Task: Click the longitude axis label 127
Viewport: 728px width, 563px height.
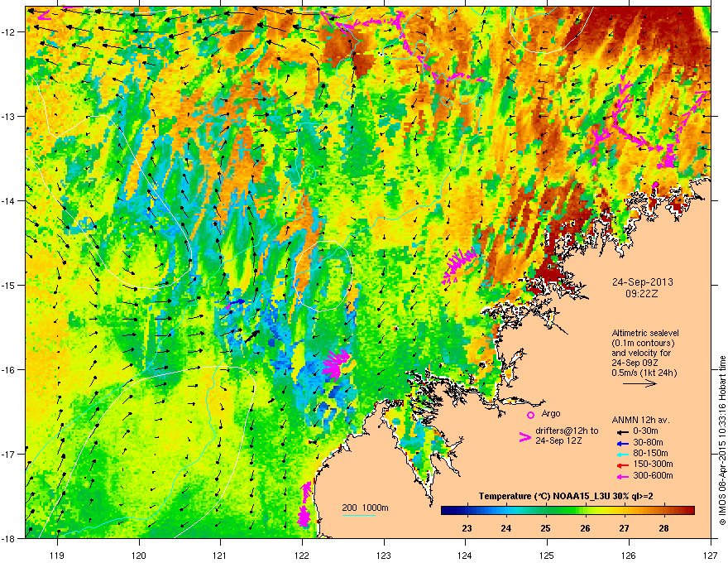Action: click(x=711, y=555)
